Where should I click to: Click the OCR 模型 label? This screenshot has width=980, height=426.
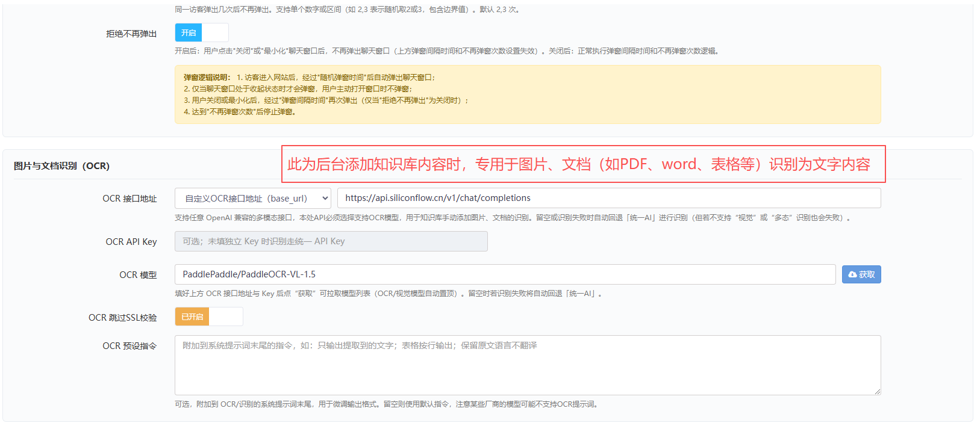[138, 275]
